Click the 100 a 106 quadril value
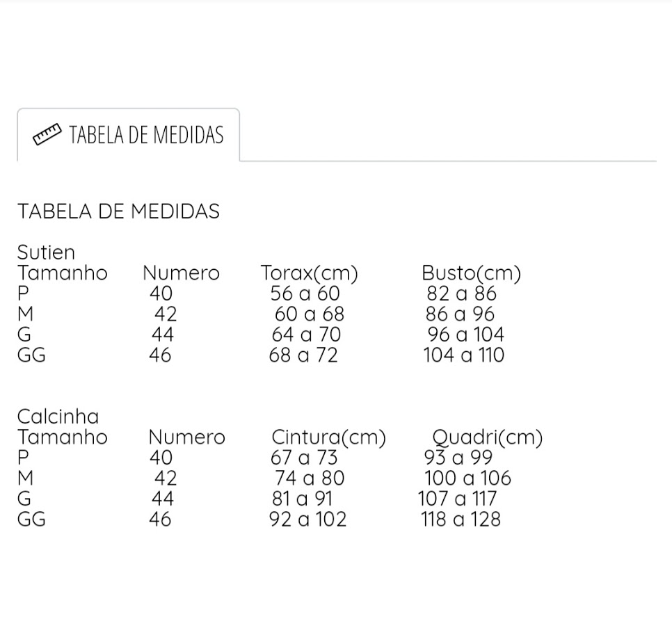The width and height of the screenshot is (672, 628). coord(468,478)
